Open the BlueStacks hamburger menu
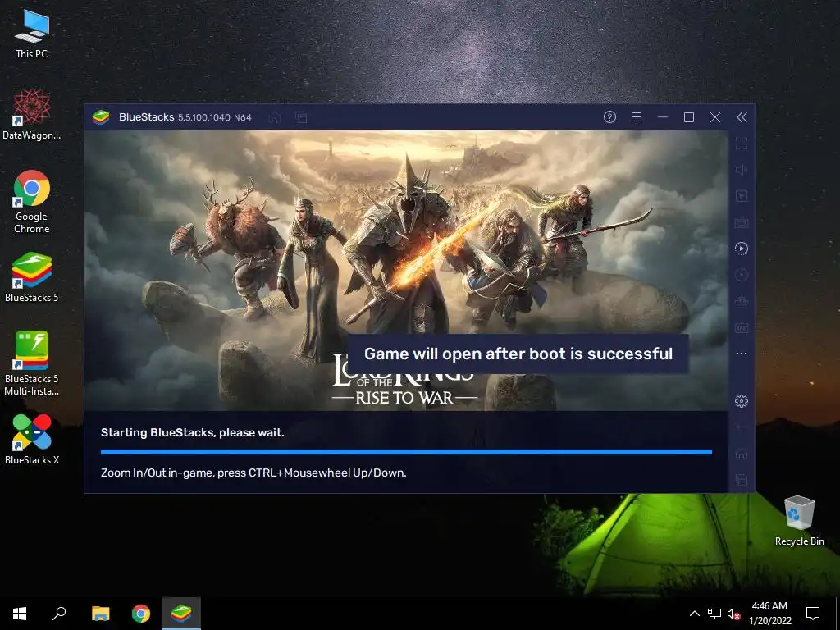Image resolution: width=840 pixels, height=630 pixels. [x=637, y=117]
